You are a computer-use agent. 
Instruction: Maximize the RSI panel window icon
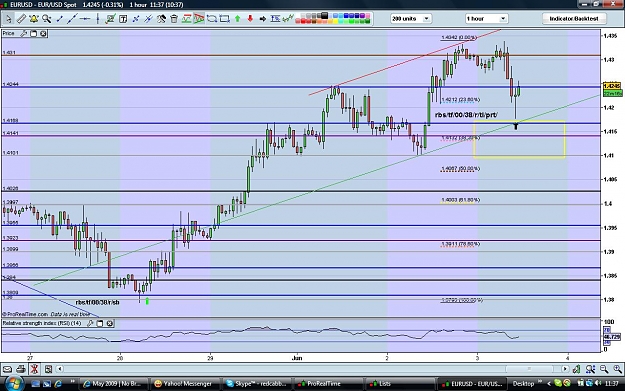[100, 323]
